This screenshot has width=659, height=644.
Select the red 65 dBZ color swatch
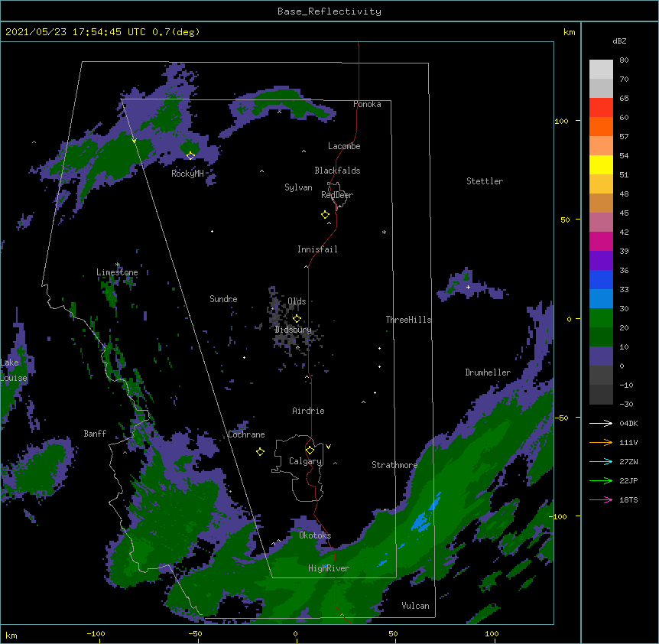[601, 107]
